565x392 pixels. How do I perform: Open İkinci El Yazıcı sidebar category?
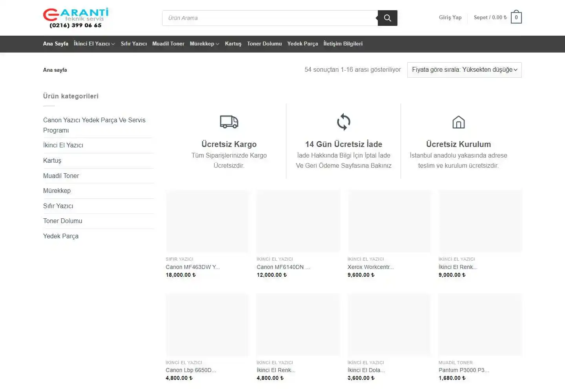(x=63, y=145)
